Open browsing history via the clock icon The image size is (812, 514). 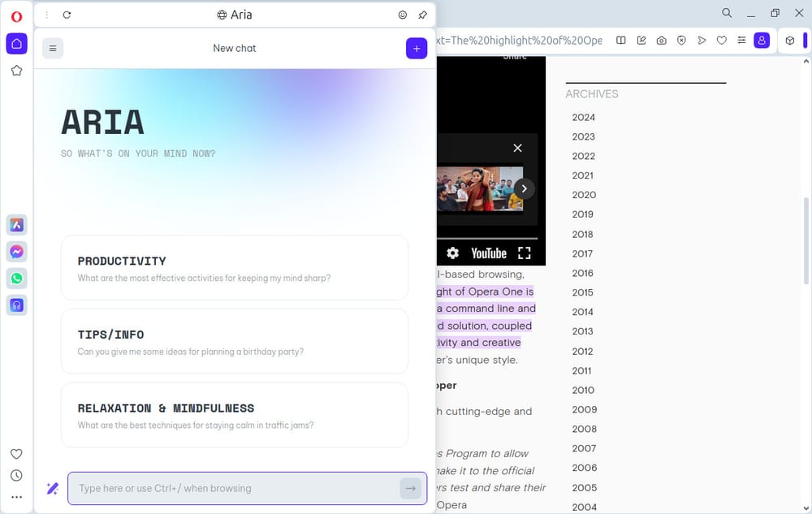(x=16, y=475)
